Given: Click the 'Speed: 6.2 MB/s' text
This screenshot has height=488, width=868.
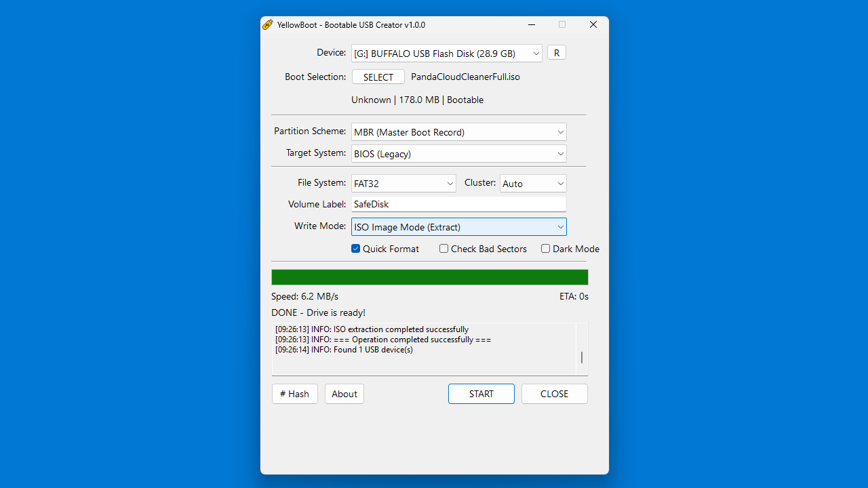Looking at the screenshot, I should [305, 296].
